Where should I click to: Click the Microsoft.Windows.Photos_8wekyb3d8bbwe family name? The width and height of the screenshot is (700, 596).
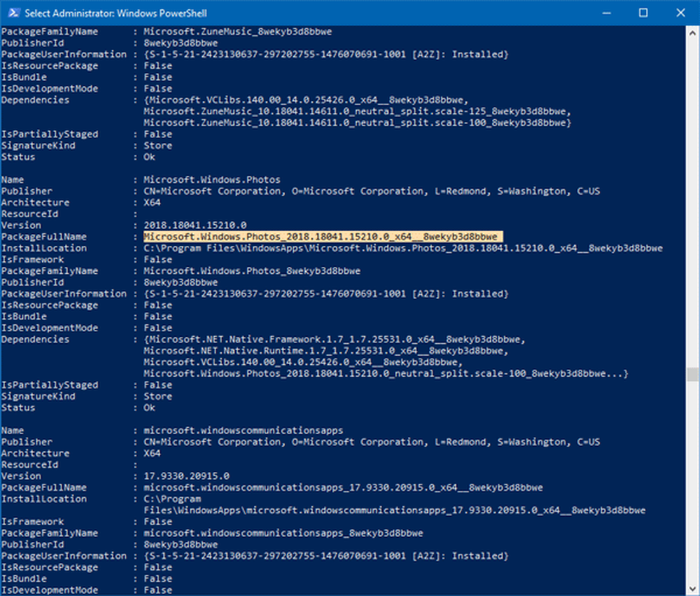coord(251,271)
